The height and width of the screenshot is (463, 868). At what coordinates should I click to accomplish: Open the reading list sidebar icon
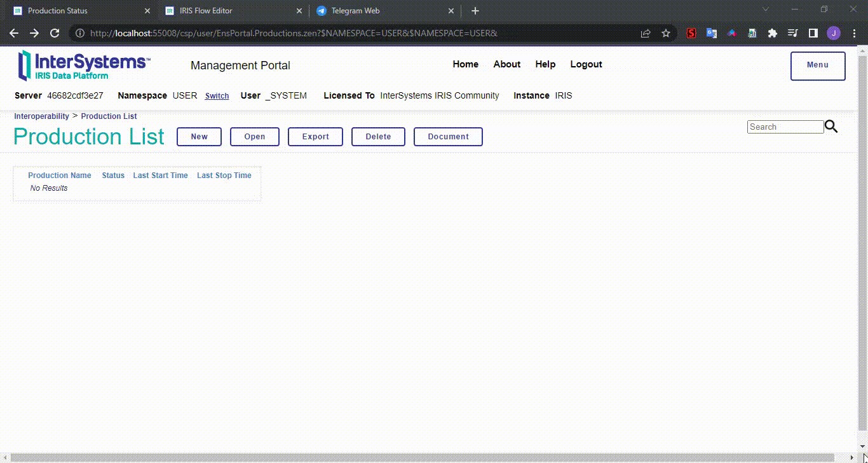[x=813, y=32]
